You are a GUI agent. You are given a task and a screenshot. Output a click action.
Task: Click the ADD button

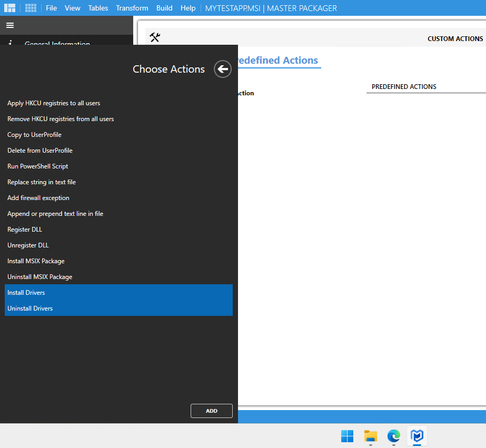click(212, 411)
